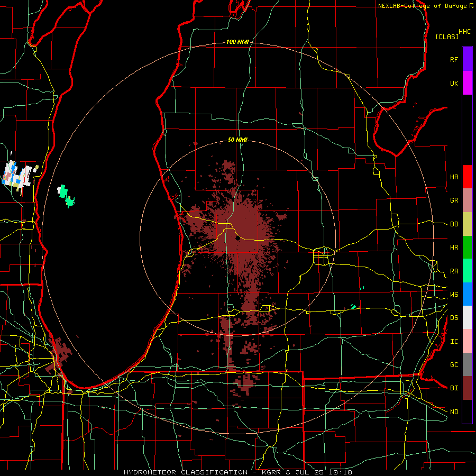Click the DS white legend swatch
The image size is (476, 476).
[x=467, y=317]
